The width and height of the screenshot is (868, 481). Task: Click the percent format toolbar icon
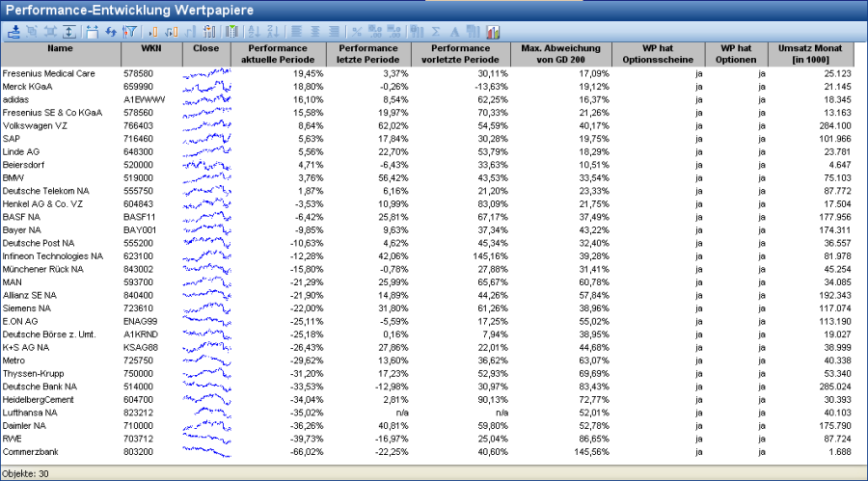tap(356, 32)
